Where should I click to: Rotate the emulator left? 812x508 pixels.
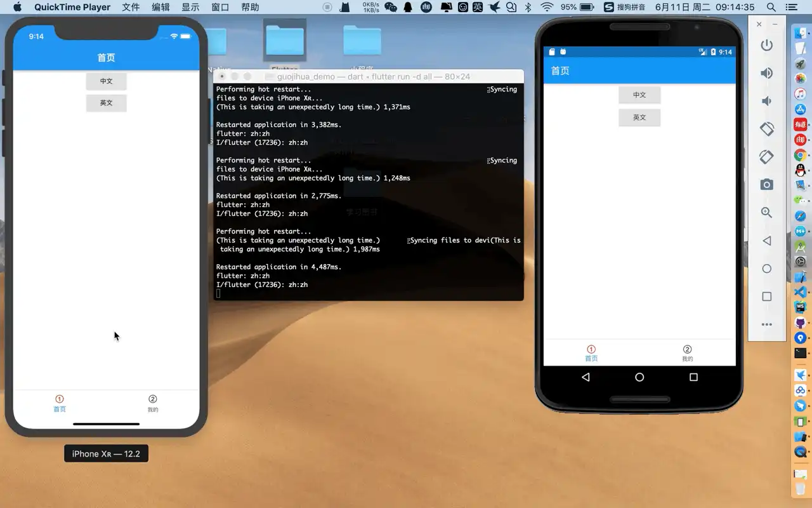tap(766, 129)
